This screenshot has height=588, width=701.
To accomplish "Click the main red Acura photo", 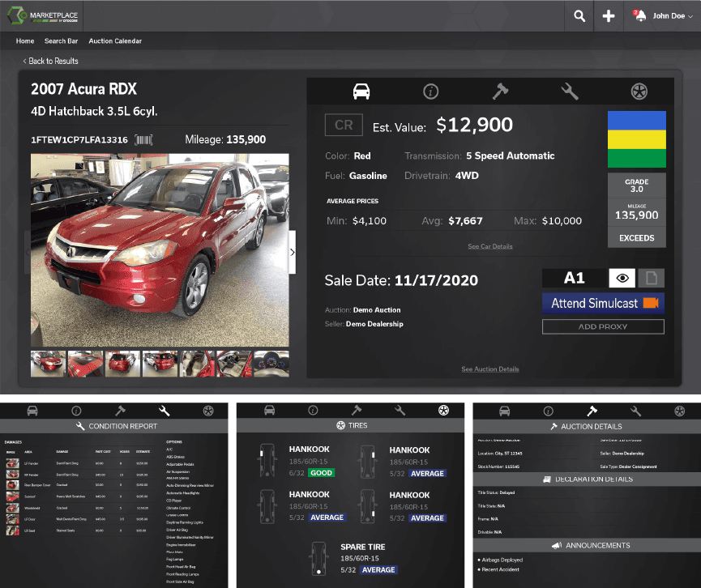I will point(160,249).
